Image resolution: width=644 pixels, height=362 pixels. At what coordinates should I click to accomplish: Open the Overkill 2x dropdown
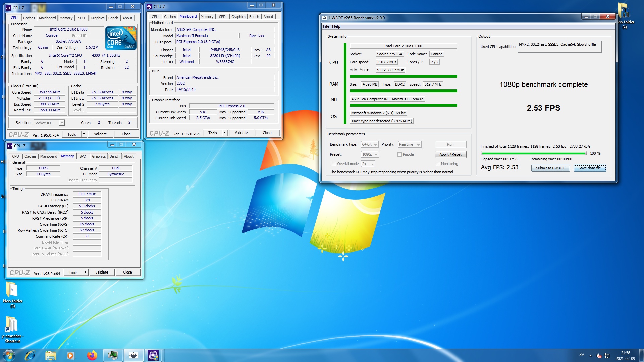coord(368,164)
